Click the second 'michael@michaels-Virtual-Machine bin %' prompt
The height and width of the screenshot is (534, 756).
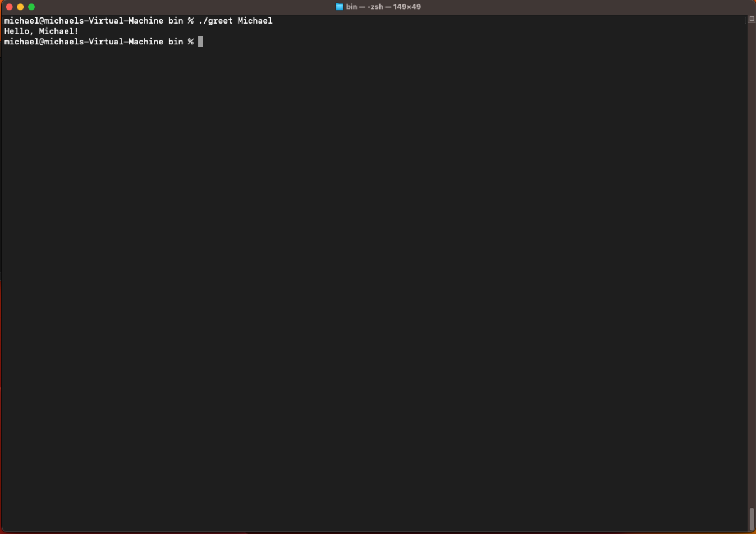[99, 42]
